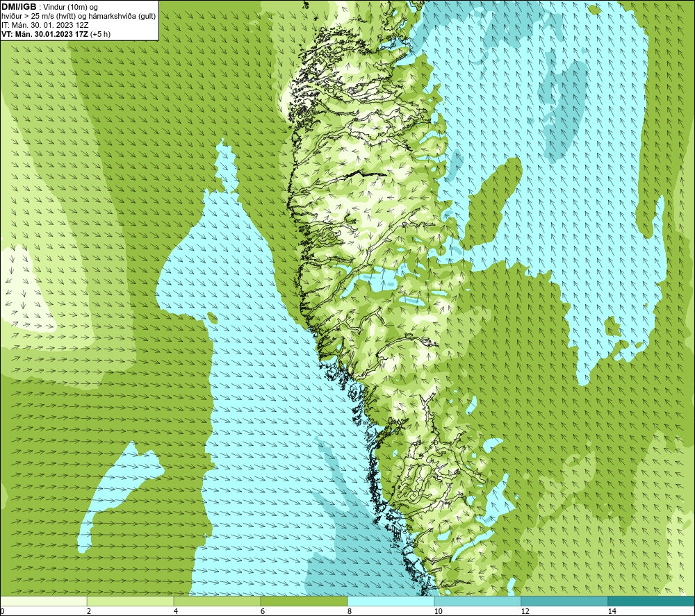695x616 pixels.
Task: Click the 10–12 m/s cyan swatch
Action: coord(477,601)
